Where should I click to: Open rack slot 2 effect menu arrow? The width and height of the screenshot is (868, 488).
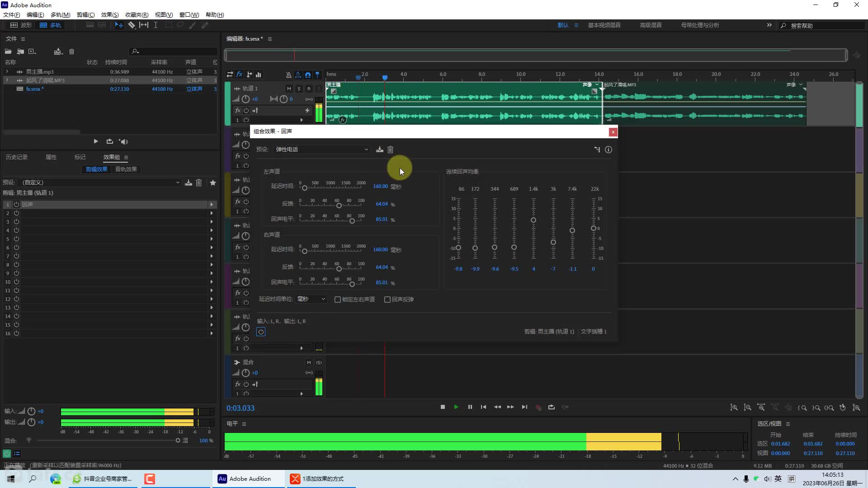[x=211, y=213]
